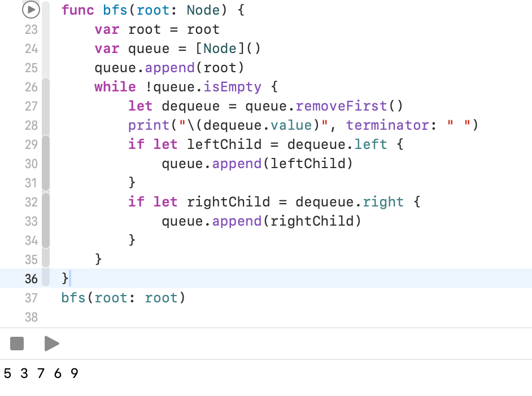Click the var keyword on line 24
Image resolution: width=532 pixels, height=396 pixels.
click(107, 48)
